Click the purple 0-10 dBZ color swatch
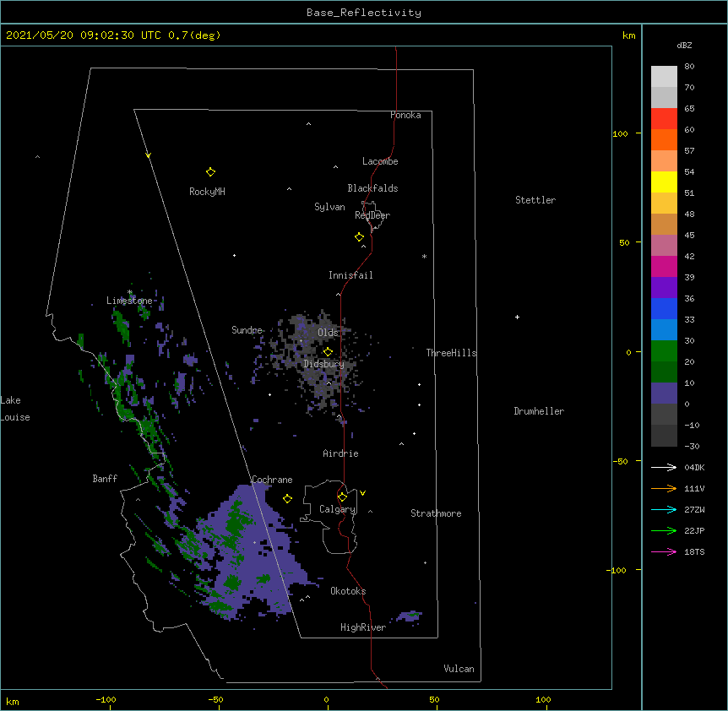Image resolution: width=728 pixels, height=711 pixels. (x=664, y=393)
